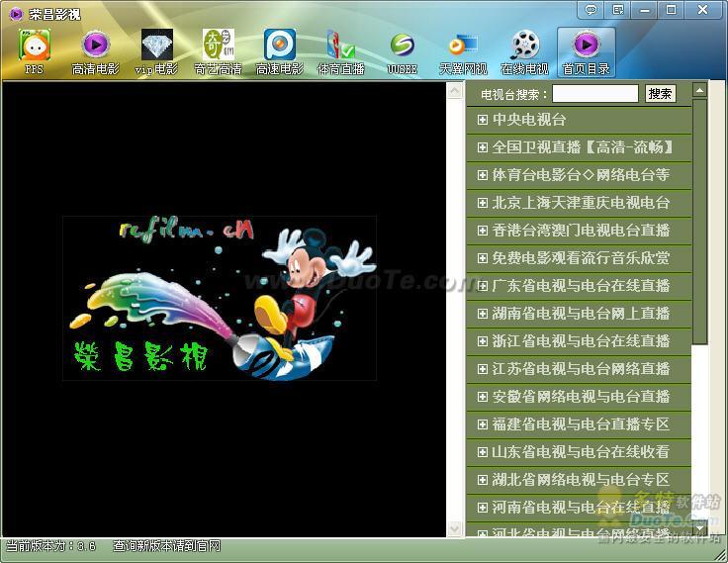
Task: Click the channel list scroll-up arrow
Action: [700, 90]
